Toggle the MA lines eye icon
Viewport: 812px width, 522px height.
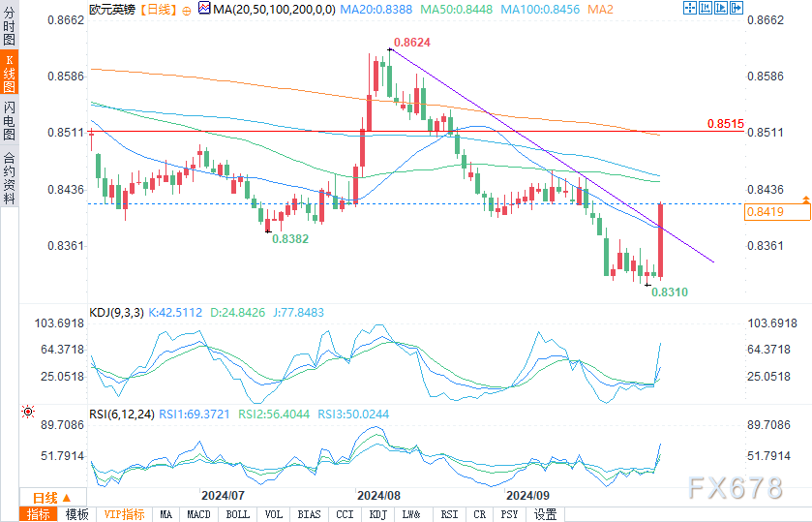pos(203,9)
